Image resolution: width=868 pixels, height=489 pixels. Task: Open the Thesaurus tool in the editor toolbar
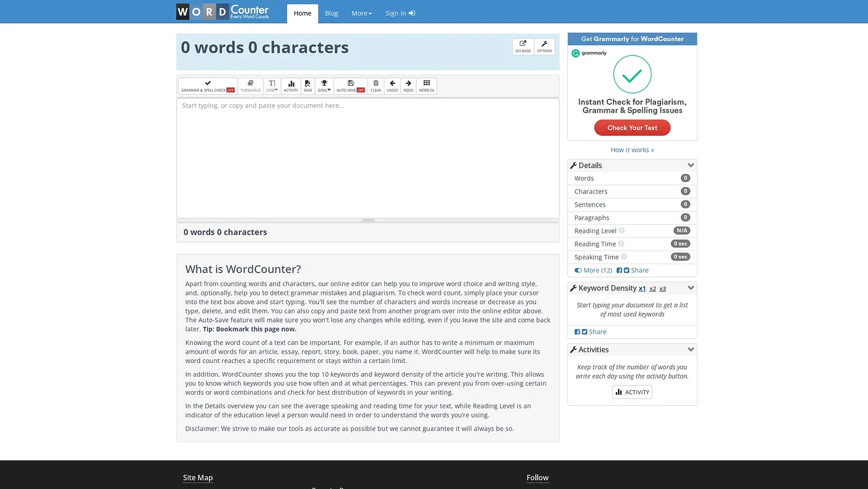click(250, 86)
